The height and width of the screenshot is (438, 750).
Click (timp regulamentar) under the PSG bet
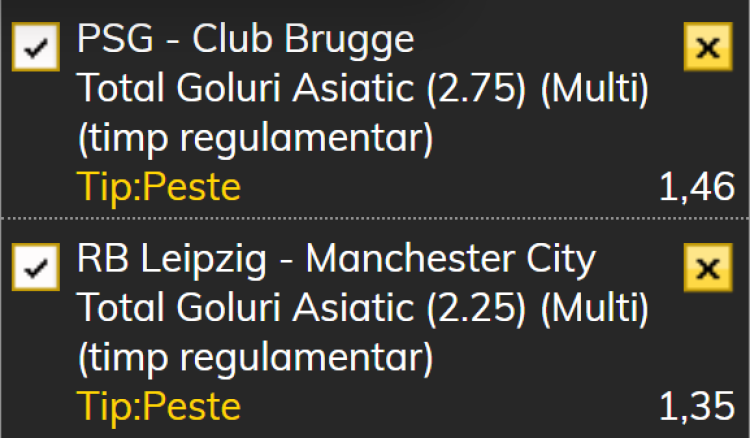255,138
